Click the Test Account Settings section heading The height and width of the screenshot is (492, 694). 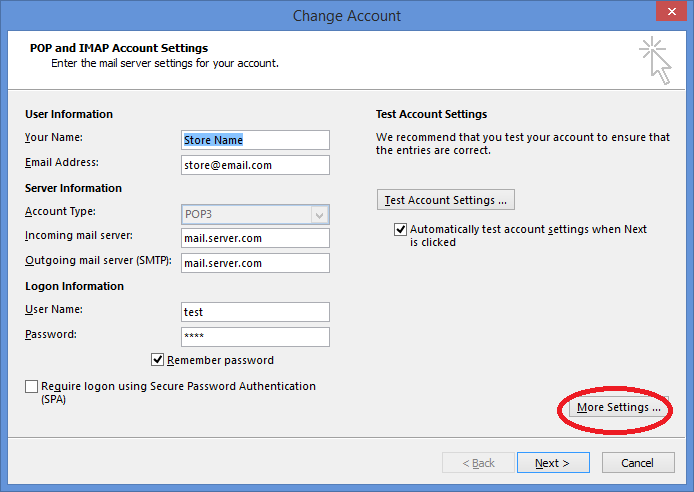tap(431, 114)
